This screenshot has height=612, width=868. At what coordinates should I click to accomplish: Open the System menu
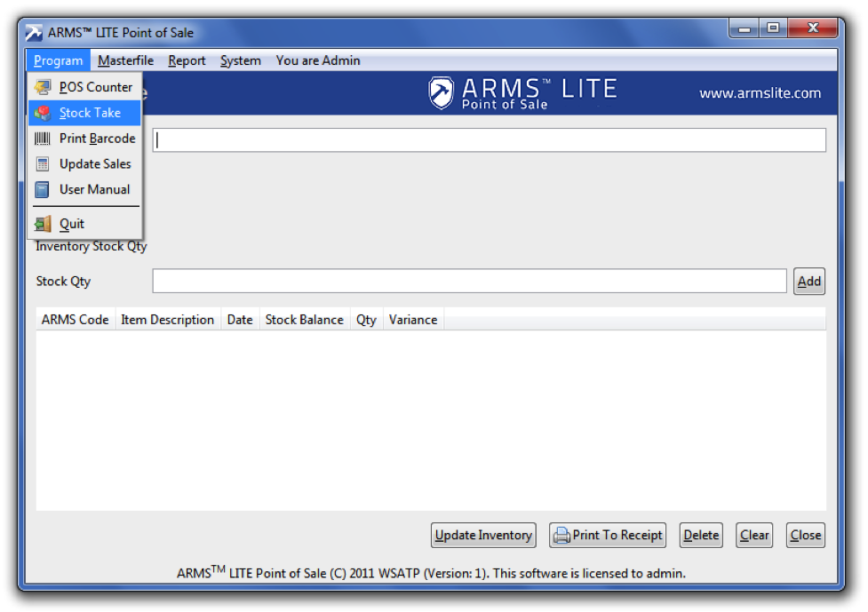240,60
